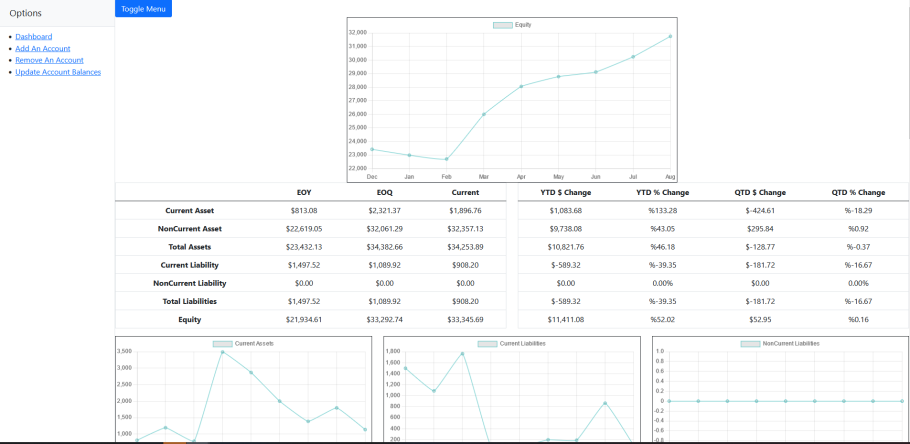
Task: Select the Equity row label in table
Action: [x=189, y=320]
